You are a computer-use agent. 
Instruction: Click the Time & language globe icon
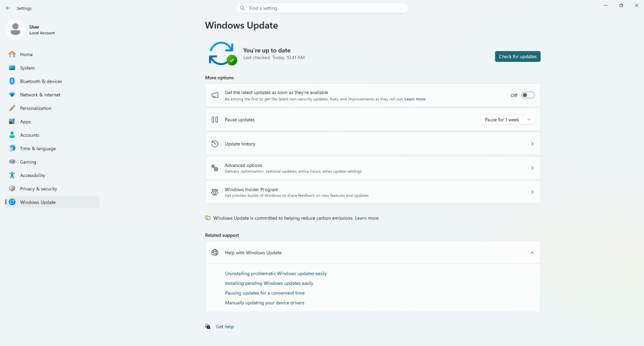[x=12, y=149]
